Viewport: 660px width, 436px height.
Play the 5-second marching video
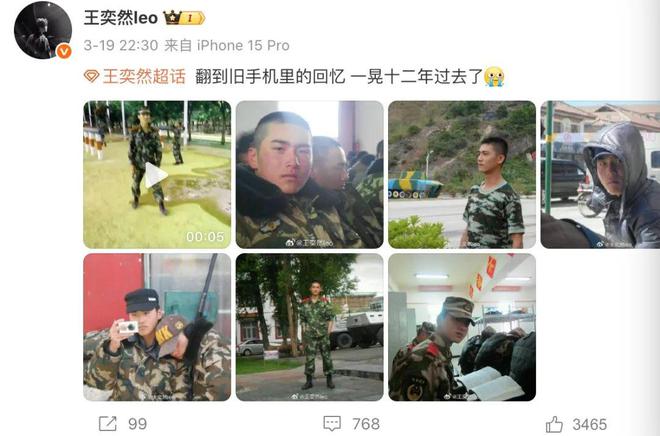click(x=157, y=175)
